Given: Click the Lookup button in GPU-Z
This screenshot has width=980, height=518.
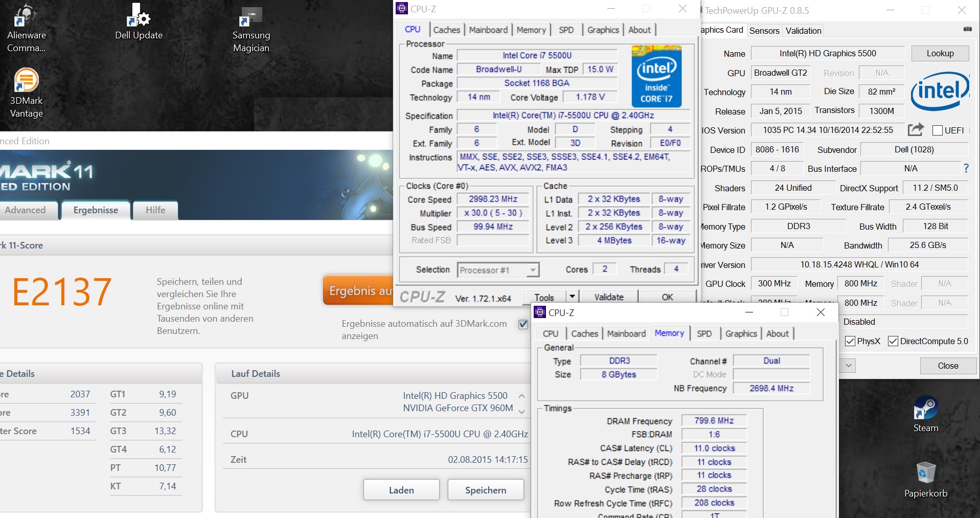Looking at the screenshot, I should 940,53.
